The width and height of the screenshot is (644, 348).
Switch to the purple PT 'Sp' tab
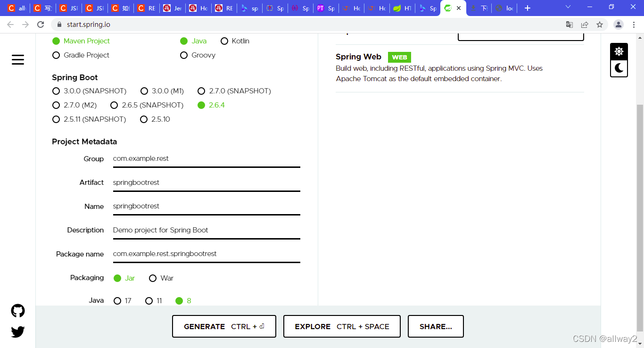click(x=326, y=8)
